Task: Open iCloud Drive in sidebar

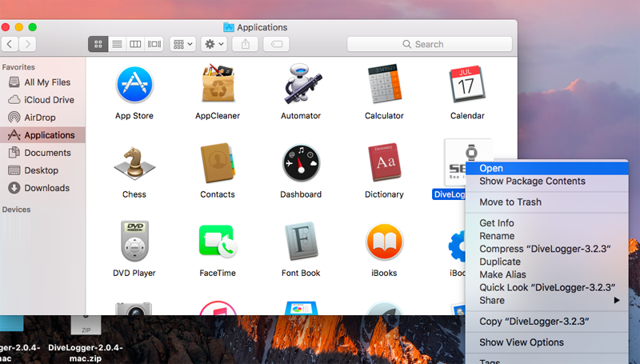Action: click(x=42, y=100)
